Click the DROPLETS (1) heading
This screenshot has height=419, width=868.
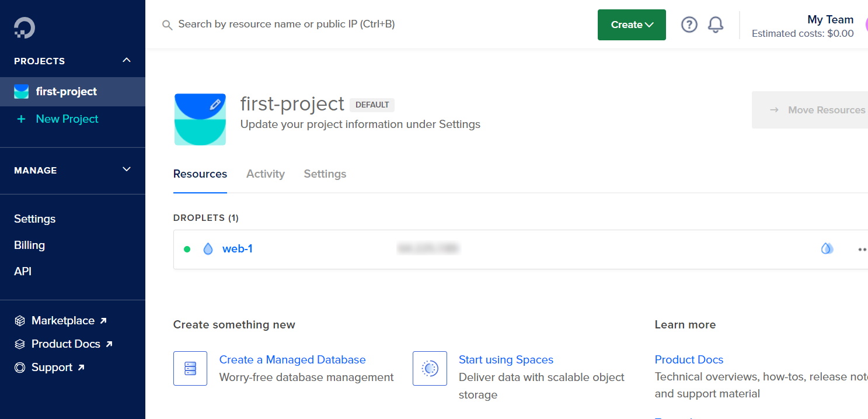206,218
